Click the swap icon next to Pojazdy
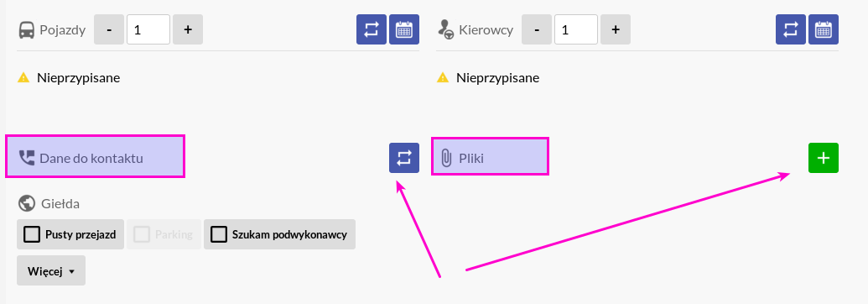 click(371, 29)
